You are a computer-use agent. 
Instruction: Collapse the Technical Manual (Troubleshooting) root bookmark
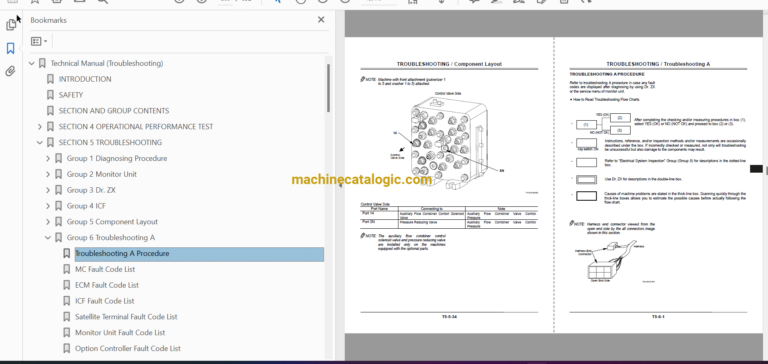(32, 63)
